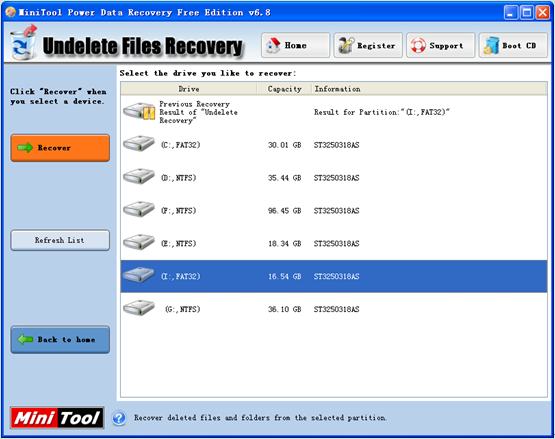The height and width of the screenshot is (439, 555).
Task: Click the '36.10 GB' capacity value
Action: [x=285, y=309]
